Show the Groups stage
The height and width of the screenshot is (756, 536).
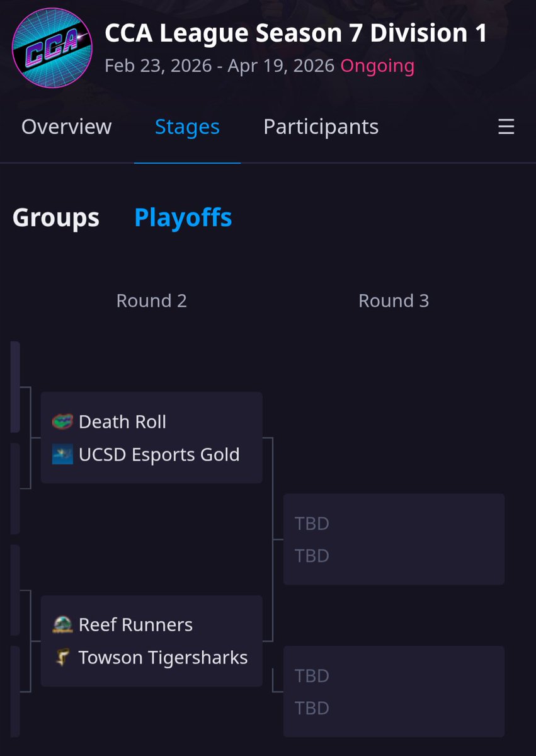pyautogui.click(x=56, y=217)
